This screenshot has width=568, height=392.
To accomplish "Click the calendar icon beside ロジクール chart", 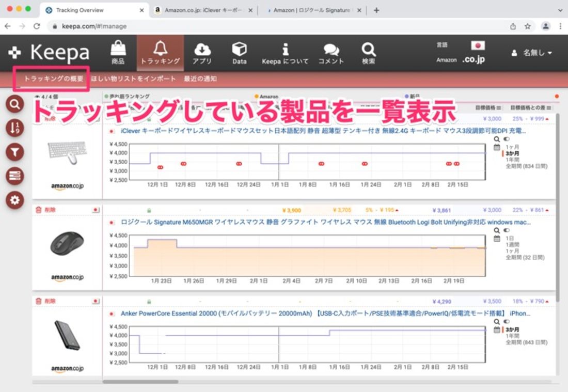I will (x=497, y=239).
